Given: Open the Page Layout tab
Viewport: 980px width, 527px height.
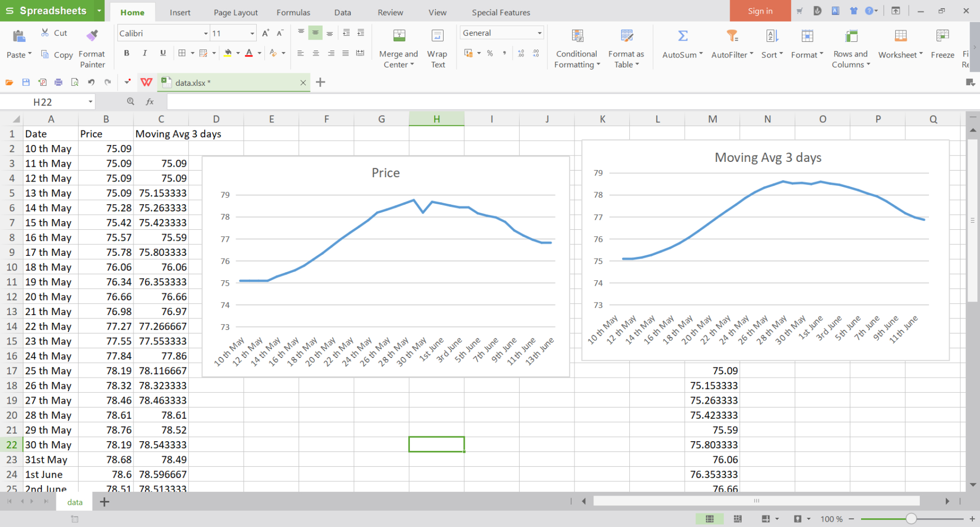Looking at the screenshot, I should 236,12.
